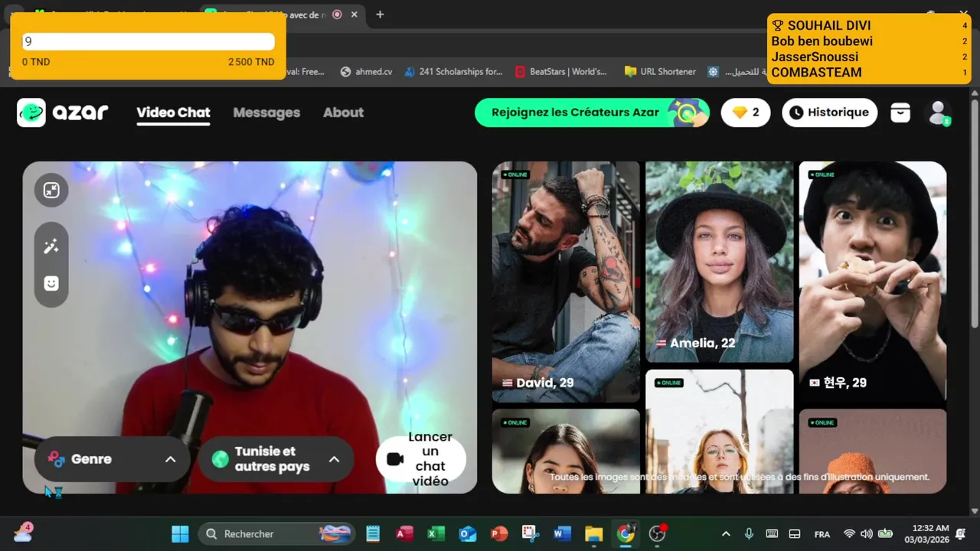Screen dimensions: 980x551
Task: Open Notepad from the taskbar
Action: pos(373,533)
